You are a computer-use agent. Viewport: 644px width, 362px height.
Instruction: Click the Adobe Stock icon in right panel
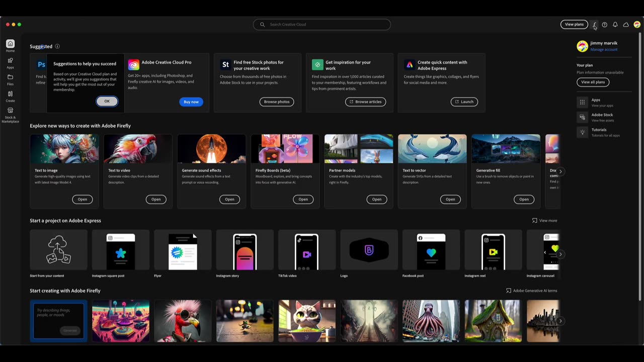pos(582,117)
